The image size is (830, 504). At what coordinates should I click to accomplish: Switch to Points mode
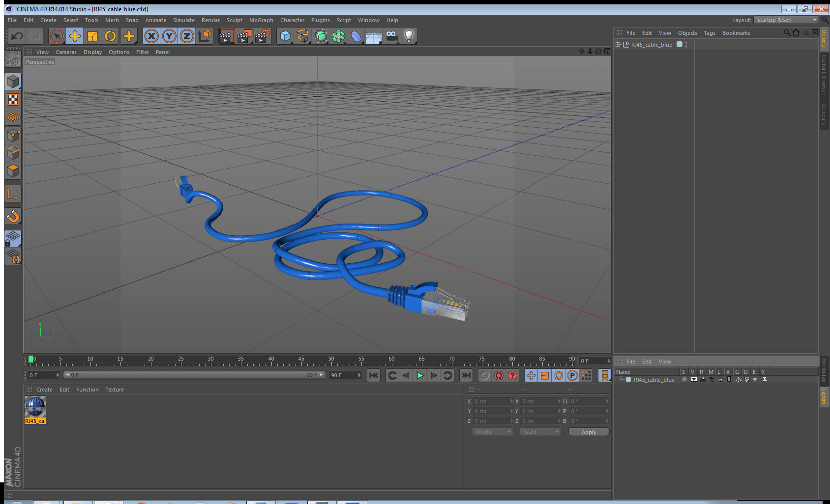[13, 136]
